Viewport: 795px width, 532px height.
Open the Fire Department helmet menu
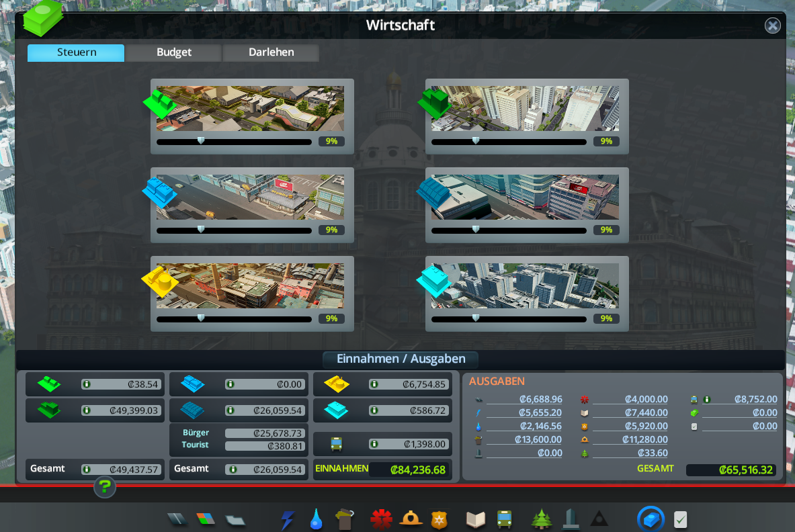point(411,519)
